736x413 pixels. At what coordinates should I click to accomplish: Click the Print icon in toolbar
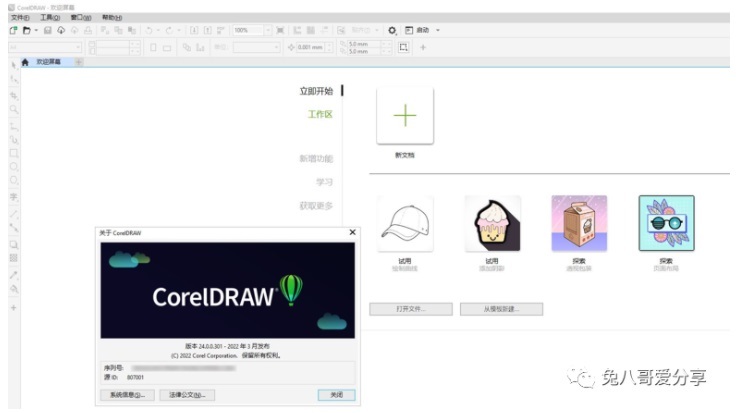pos(88,30)
